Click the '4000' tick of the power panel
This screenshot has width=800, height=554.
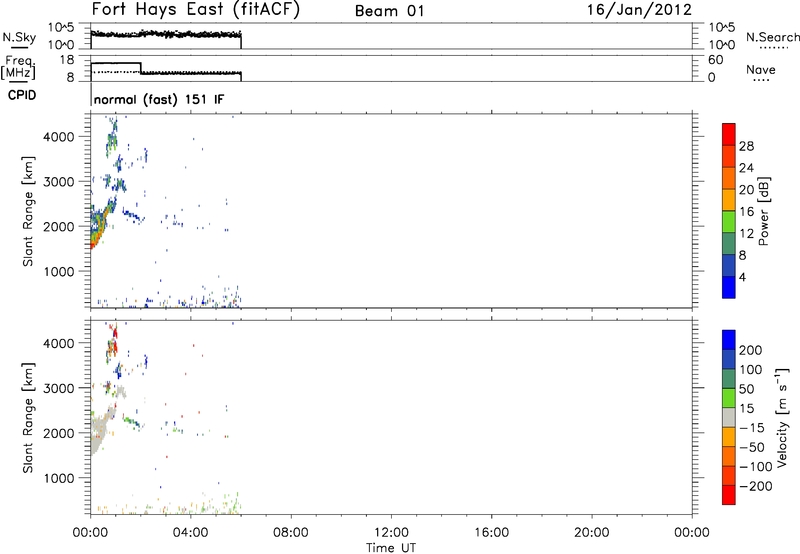pyautogui.click(x=58, y=137)
